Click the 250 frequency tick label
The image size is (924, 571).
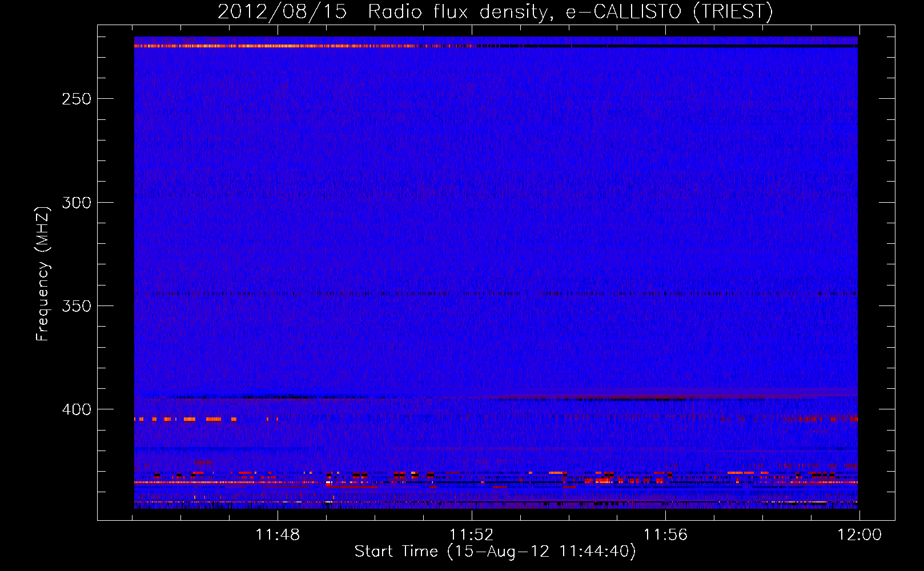(77, 99)
